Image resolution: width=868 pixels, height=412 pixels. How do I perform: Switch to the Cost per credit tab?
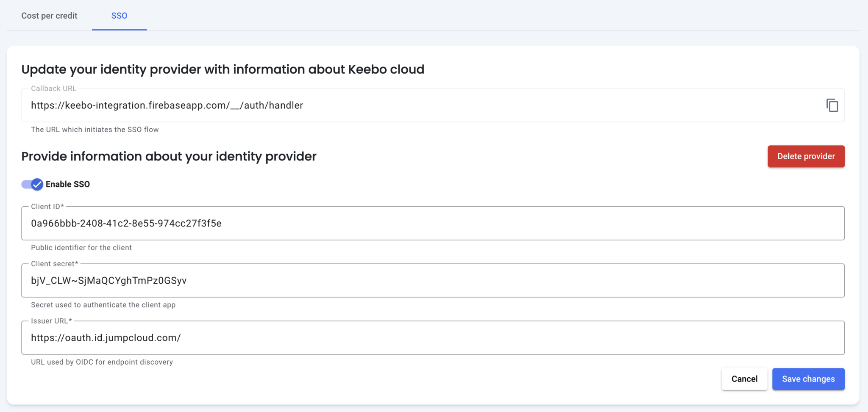49,16
